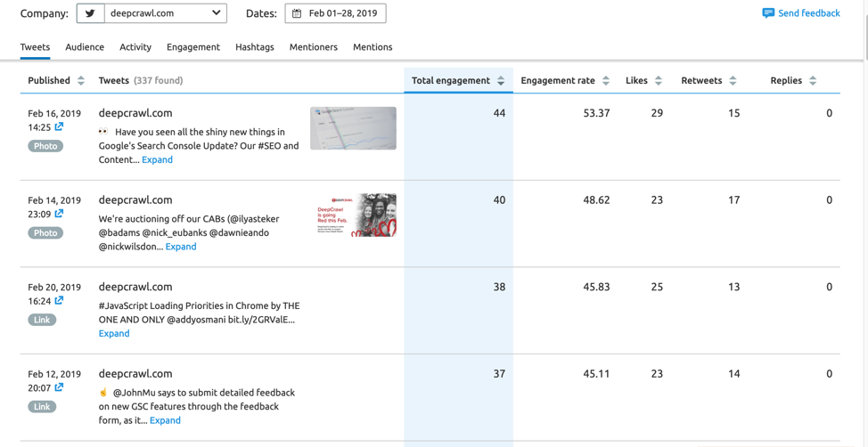Click the speech bubble feedback icon
The width and height of the screenshot is (868, 447).
(768, 13)
